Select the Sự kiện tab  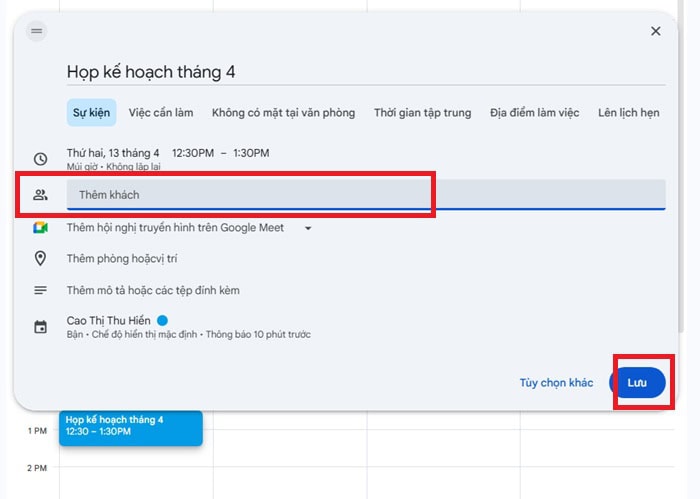click(91, 113)
